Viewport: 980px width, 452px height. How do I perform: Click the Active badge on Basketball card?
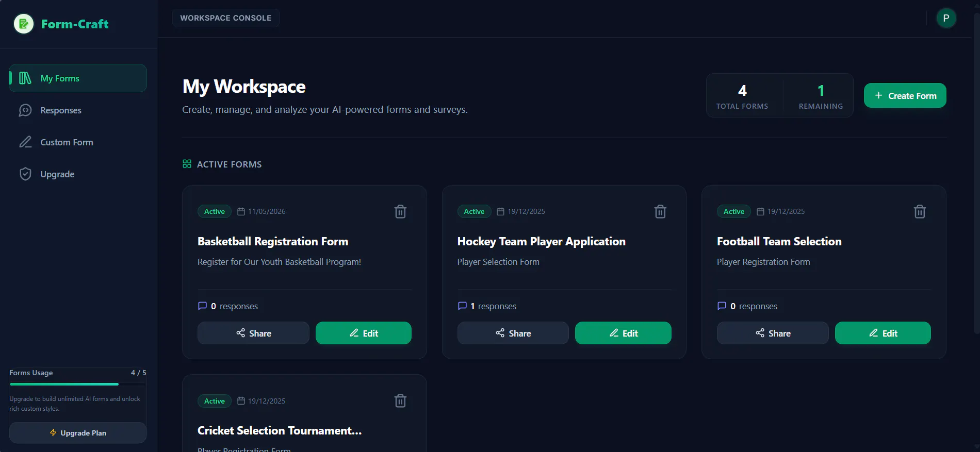pyautogui.click(x=215, y=211)
